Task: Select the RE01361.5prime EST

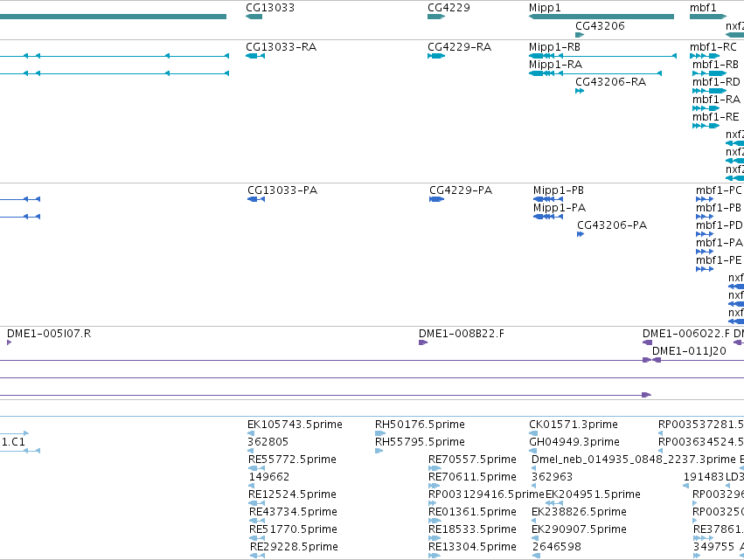Action: [472, 512]
